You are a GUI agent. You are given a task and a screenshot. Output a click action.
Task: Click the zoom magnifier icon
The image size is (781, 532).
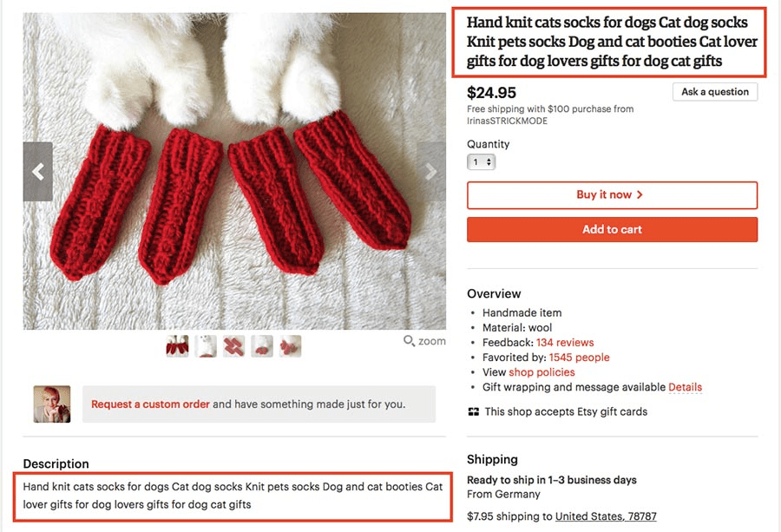click(408, 341)
